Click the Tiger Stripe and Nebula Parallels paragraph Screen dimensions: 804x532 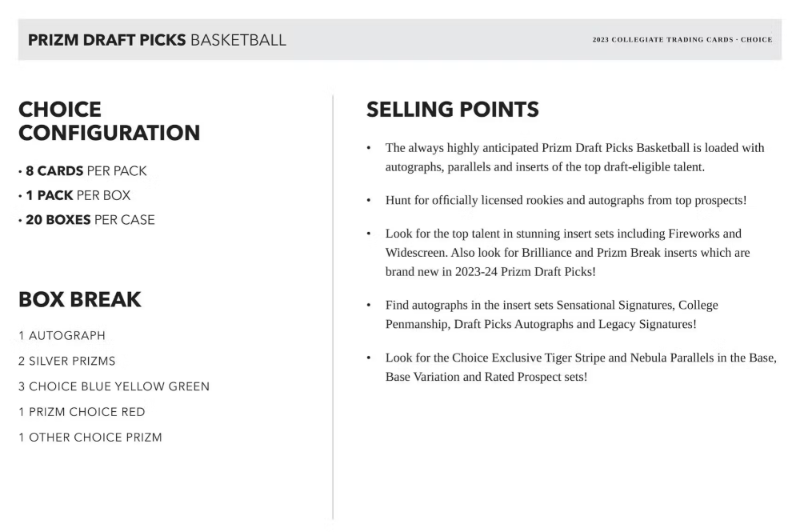point(580,367)
